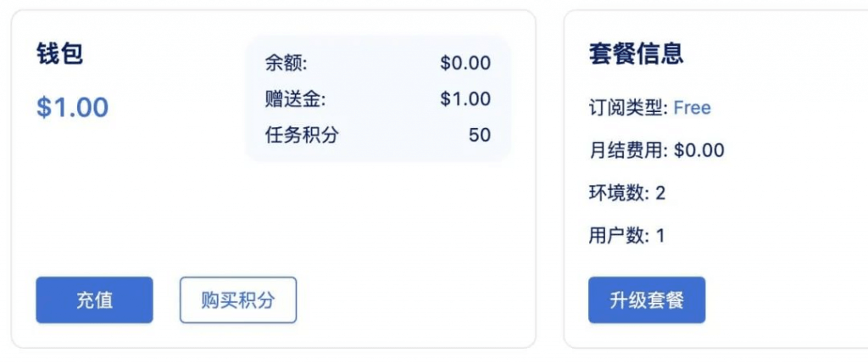868x364 pixels.
Task: Select the $0.00 value beside 余额
Action: point(465,63)
